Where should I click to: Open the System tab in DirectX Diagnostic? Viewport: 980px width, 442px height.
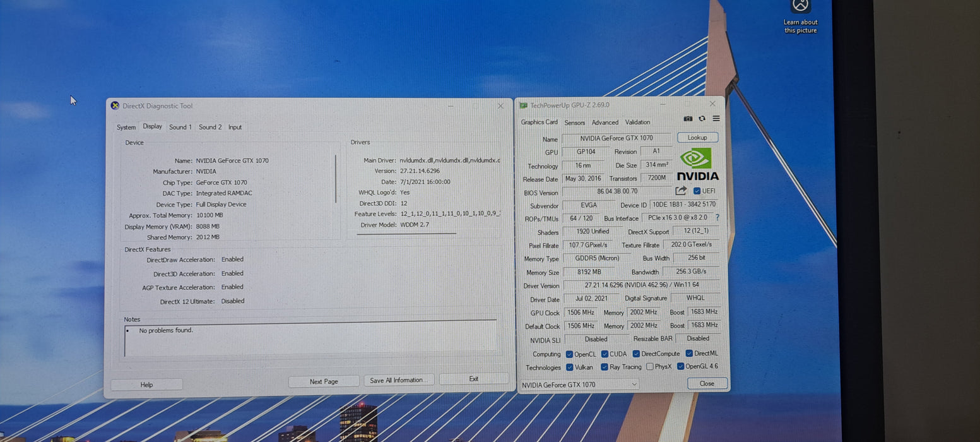(x=126, y=128)
